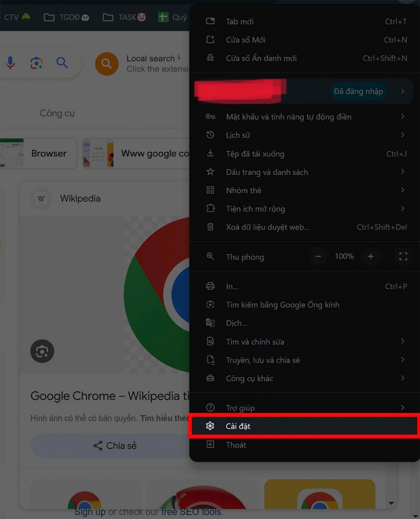The width and height of the screenshot is (420, 519).
Task: Click the blue magnifier search icon
Action: pos(62,63)
